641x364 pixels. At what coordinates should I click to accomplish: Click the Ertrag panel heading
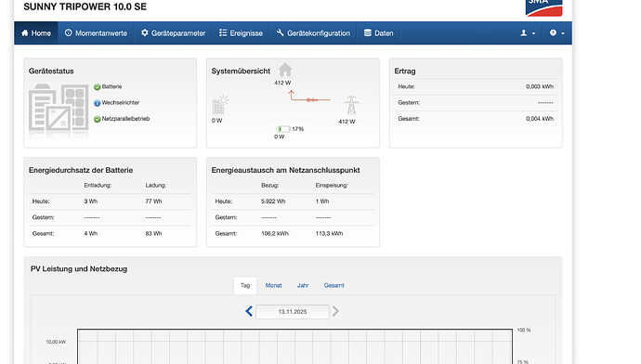[x=405, y=71]
